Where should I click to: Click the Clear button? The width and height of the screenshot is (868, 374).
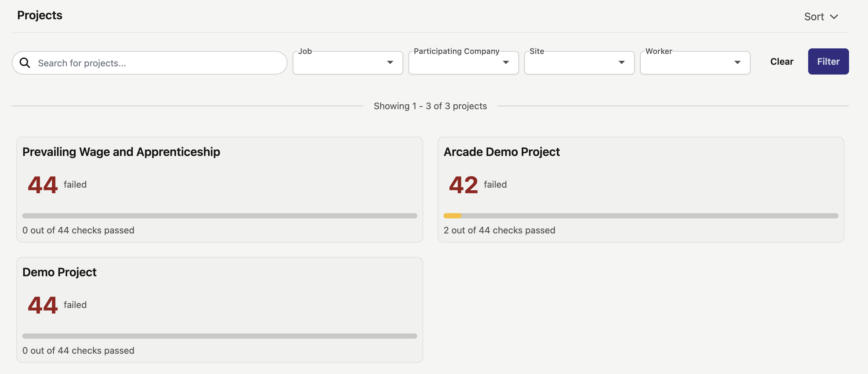pyautogui.click(x=781, y=61)
